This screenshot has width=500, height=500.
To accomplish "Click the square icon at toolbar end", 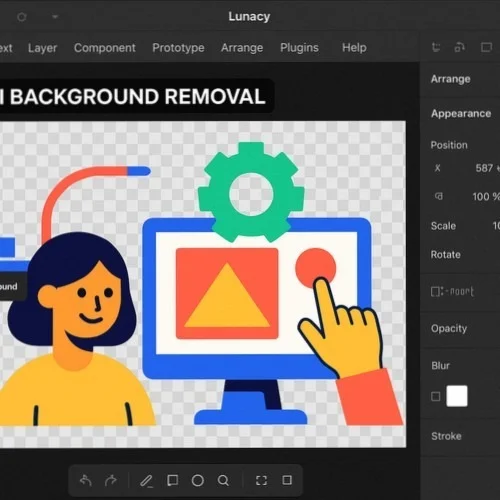I will click(287, 480).
